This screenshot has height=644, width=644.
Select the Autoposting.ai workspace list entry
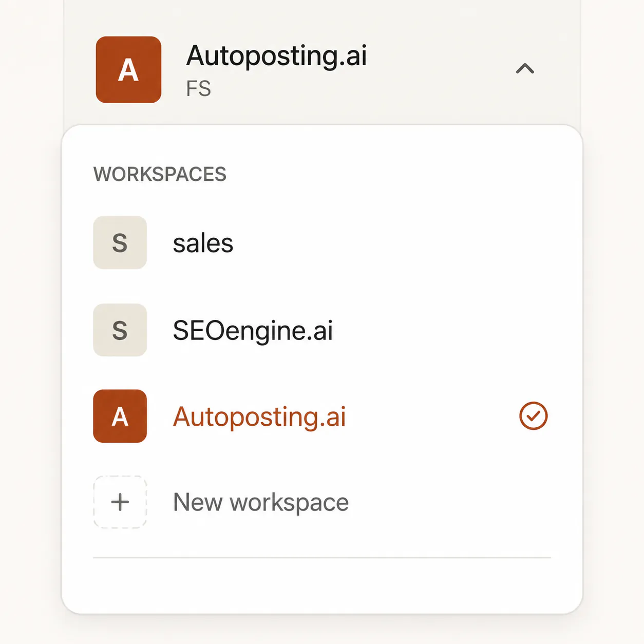coord(321,416)
